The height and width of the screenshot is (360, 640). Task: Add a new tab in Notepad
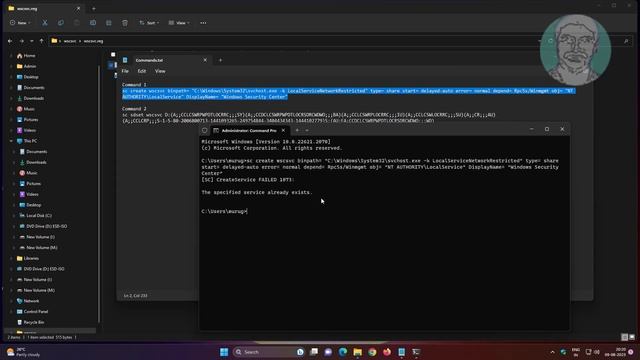tap(220, 60)
